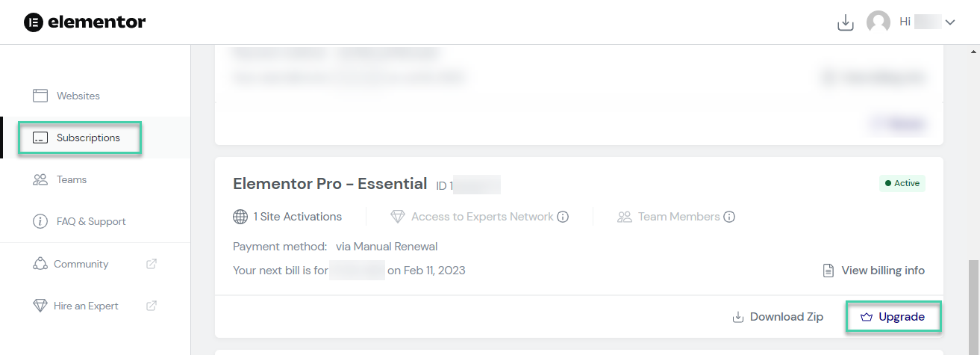This screenshot has width=980, height=355.
Task: Open View billing info
Action: coord(873,271)
